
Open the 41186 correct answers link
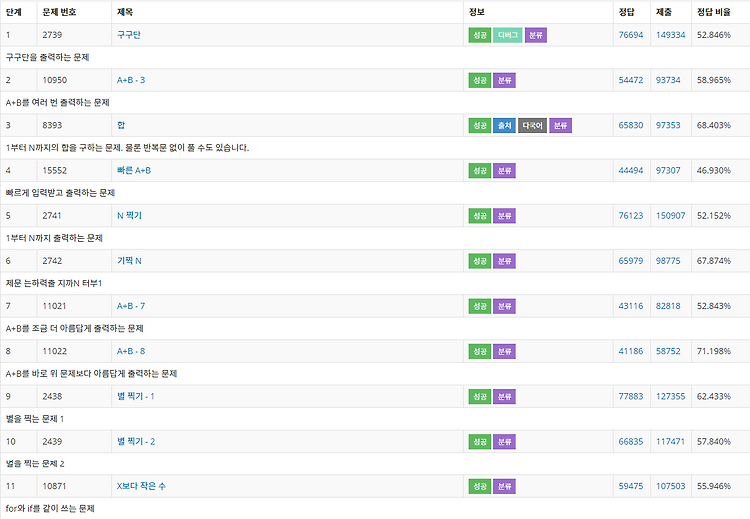[631, 351]
